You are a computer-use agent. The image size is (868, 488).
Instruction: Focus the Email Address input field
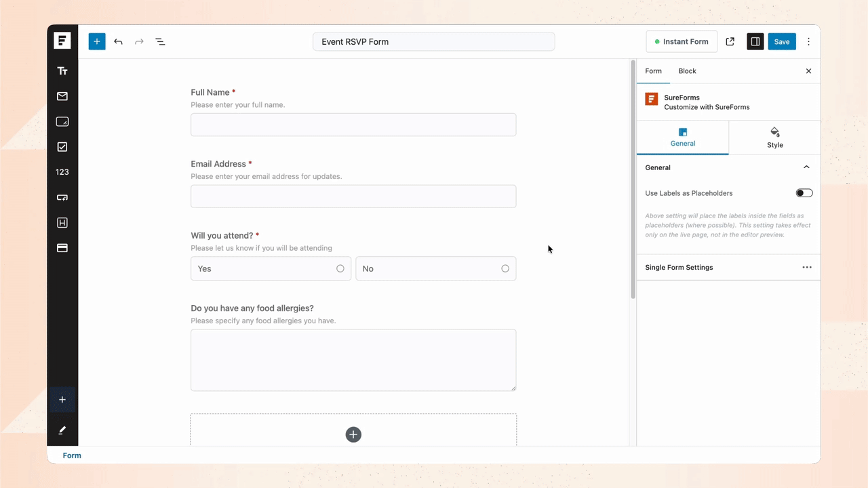pyautogui.click(x=353, y=197)
